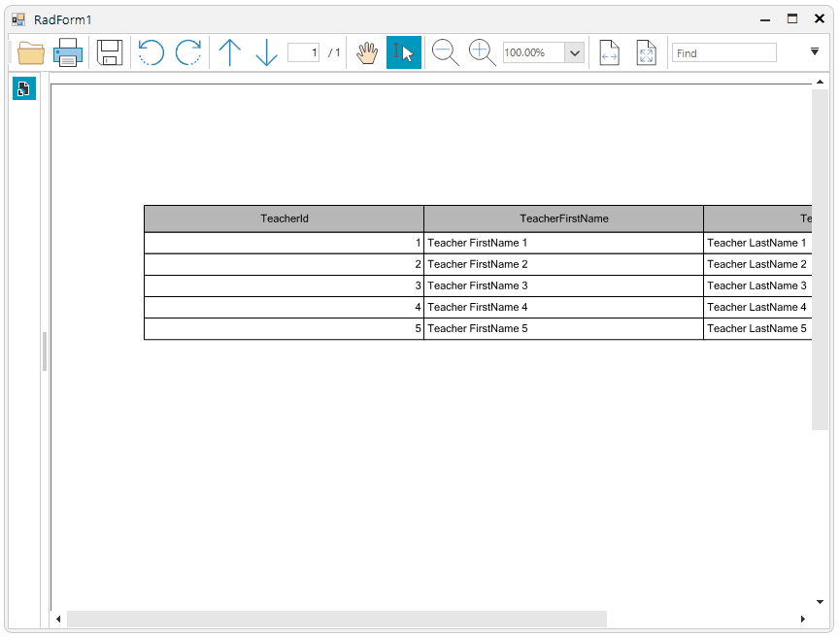Type a search term in the Find field

click(723, 52)
